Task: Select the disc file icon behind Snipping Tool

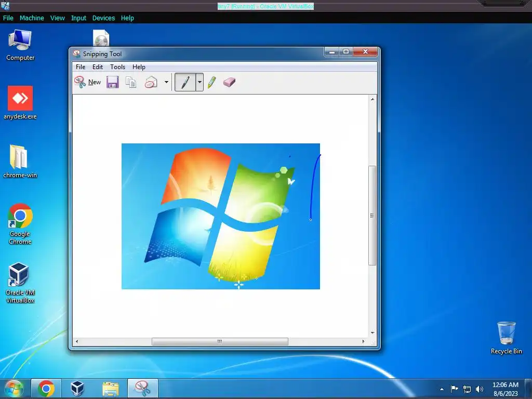Action: (x=101, y=38)
